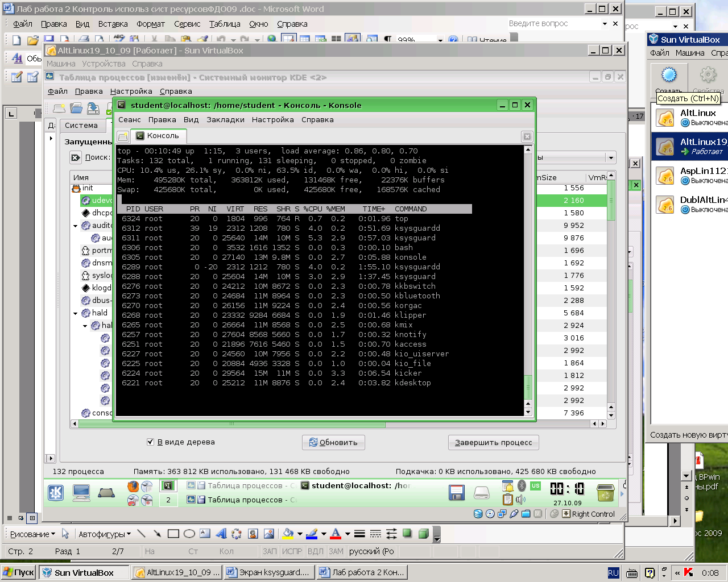Click the floppy disk icon in KDE panel
This screenshot has height=582, width=728.
coord(457,493)
